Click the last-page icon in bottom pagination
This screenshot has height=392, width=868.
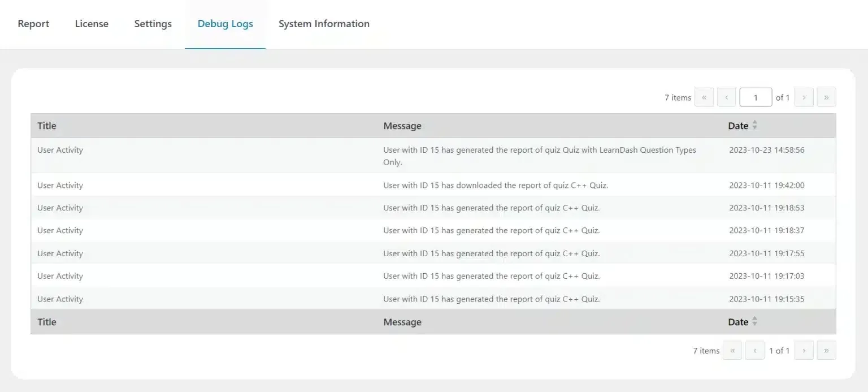coord(826,350)
